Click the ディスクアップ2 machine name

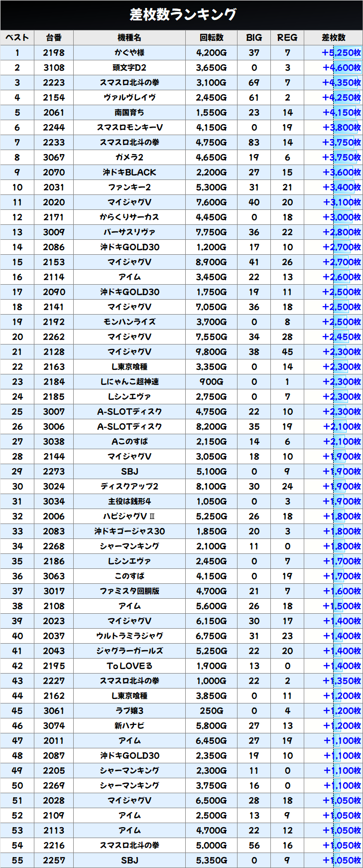[x=129, y=487]
